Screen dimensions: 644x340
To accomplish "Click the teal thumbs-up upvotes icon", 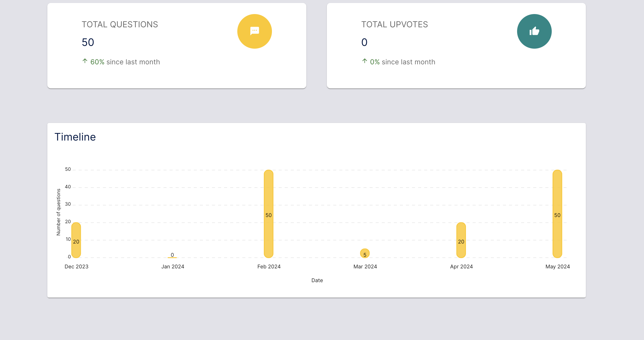I will click(x=534, y=31).
